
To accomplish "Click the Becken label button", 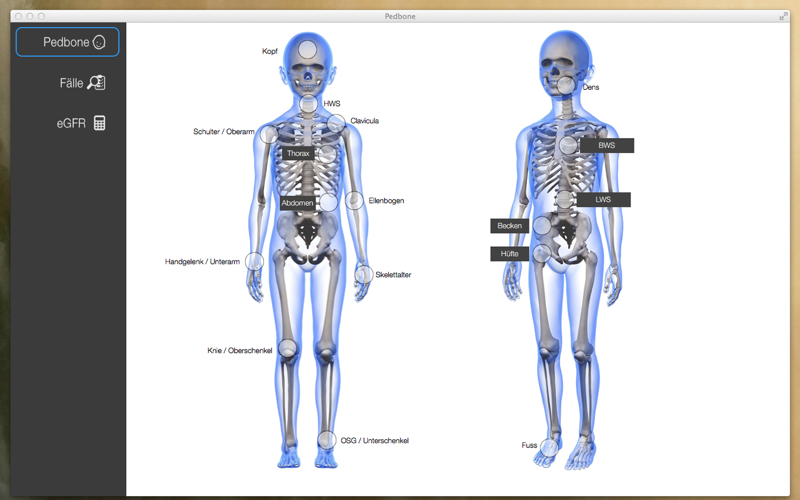I will click(x=510, y=226).
